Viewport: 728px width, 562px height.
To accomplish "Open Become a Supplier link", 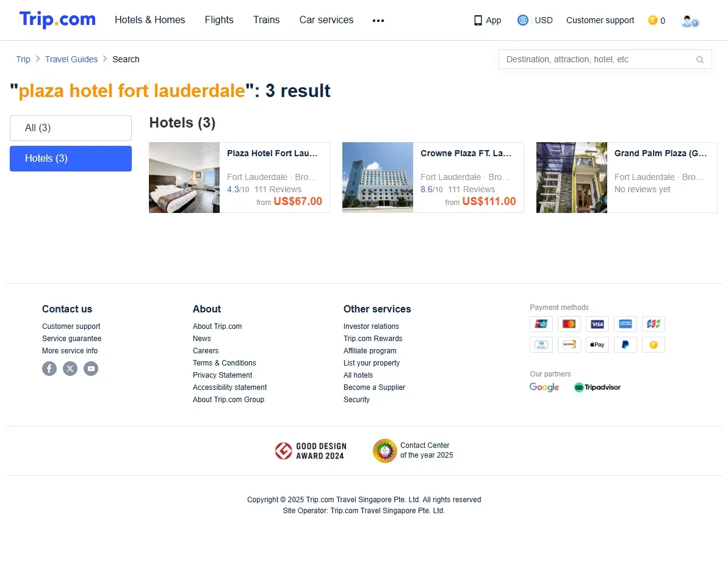I will point(374,387).
